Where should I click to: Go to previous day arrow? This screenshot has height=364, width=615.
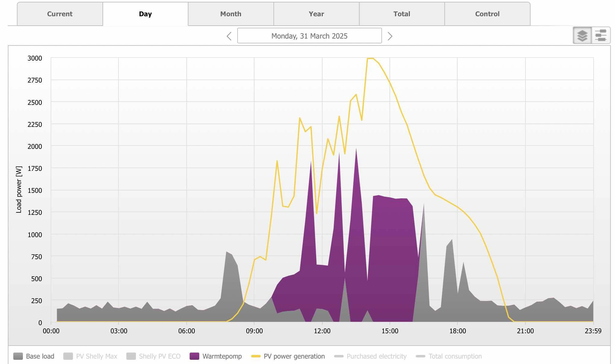click(229, 36)
